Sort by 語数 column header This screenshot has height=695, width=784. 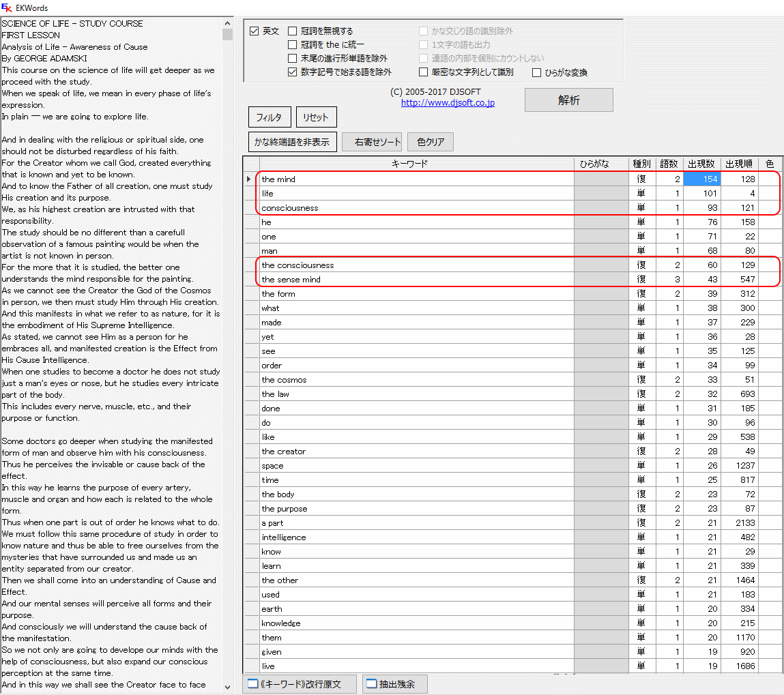coord(669,164)
